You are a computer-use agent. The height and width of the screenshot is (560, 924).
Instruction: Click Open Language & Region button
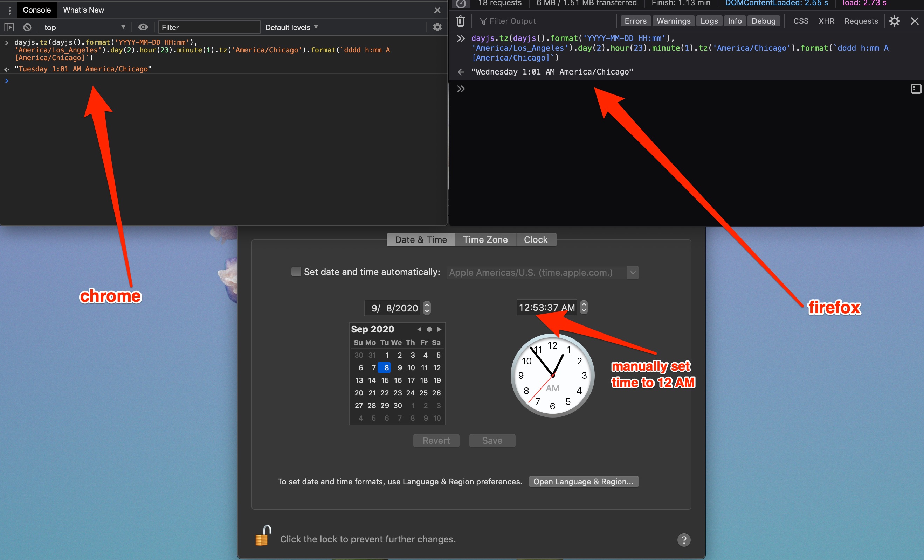(x=583, y=482)
